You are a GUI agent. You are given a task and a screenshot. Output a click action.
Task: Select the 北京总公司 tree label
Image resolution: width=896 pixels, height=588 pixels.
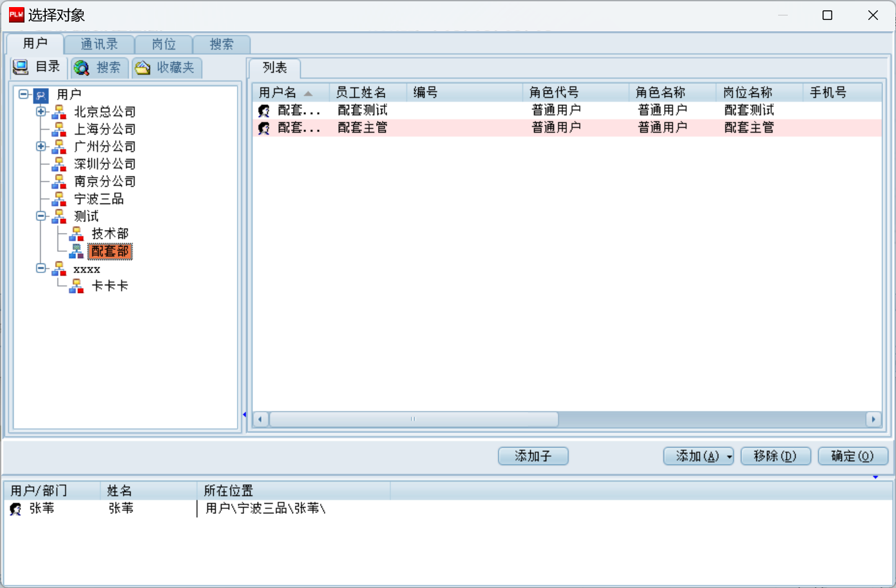tap(105, 112)
